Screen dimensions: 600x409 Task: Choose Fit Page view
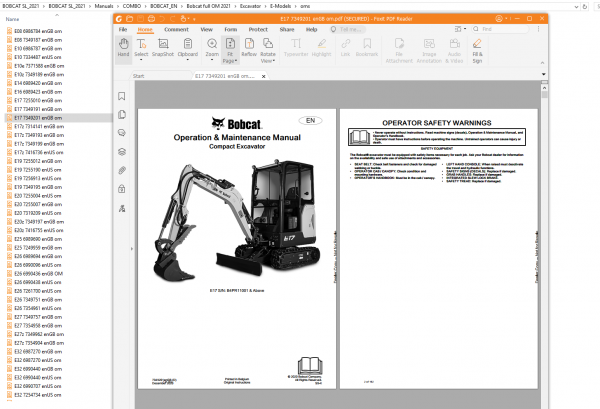click(230, 50)
